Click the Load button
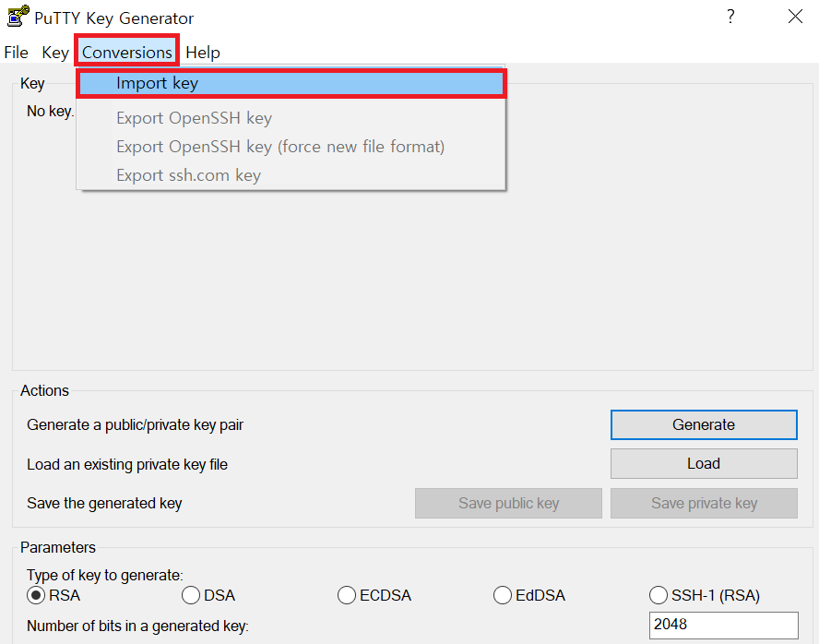Viewport: 819px width, 644px height. (x=704, y=463)
